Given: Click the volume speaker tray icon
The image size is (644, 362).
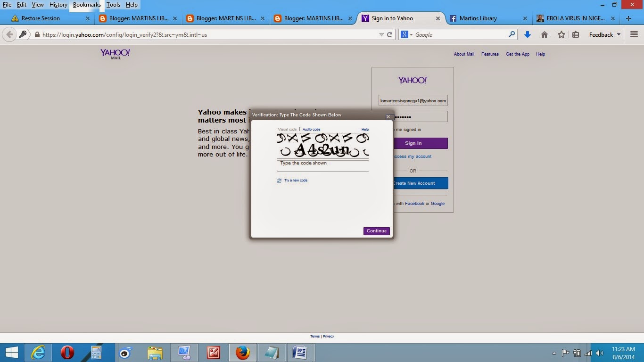Looking at the screenshot, I should (600, 353).
